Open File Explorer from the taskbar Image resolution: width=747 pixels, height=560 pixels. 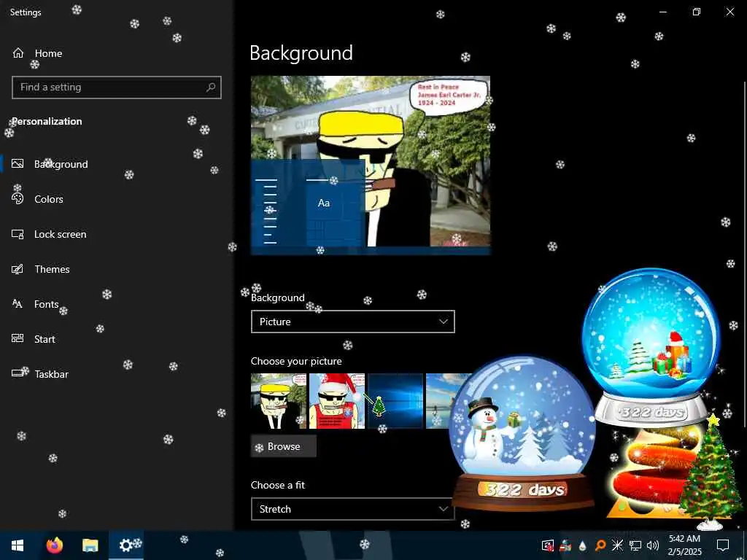[90, 545]
